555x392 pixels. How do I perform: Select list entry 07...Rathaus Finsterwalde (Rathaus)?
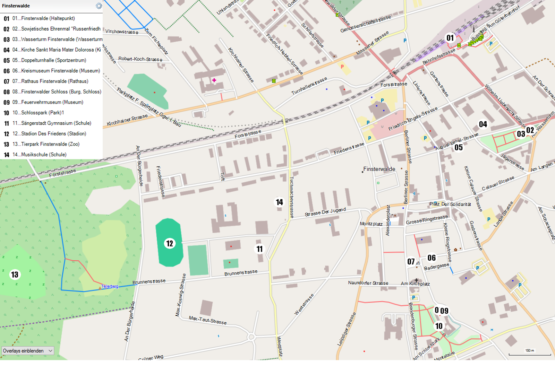(51, 81)
